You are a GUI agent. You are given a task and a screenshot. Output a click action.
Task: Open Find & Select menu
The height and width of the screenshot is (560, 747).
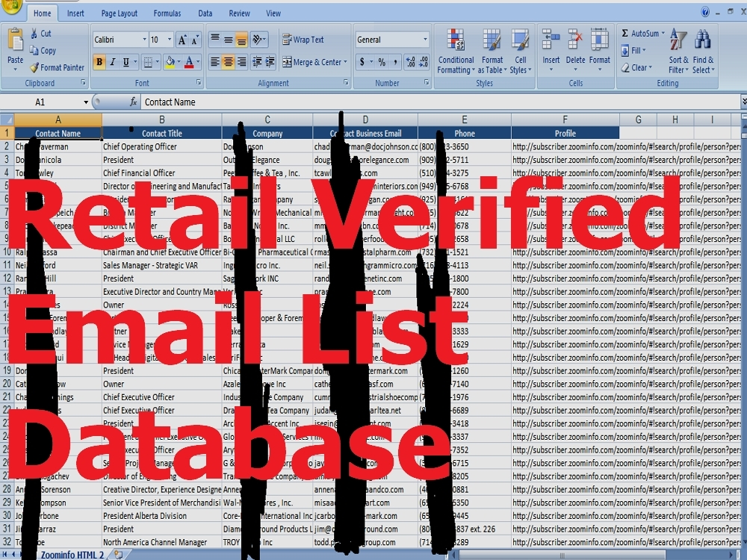pyautogui.click(x=703, y=51)
